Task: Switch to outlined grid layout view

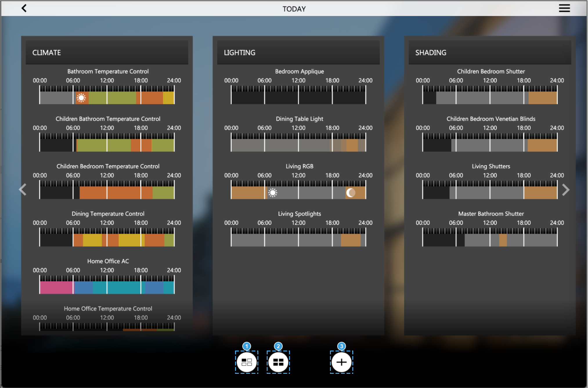Action: click(x=246, y=362)
